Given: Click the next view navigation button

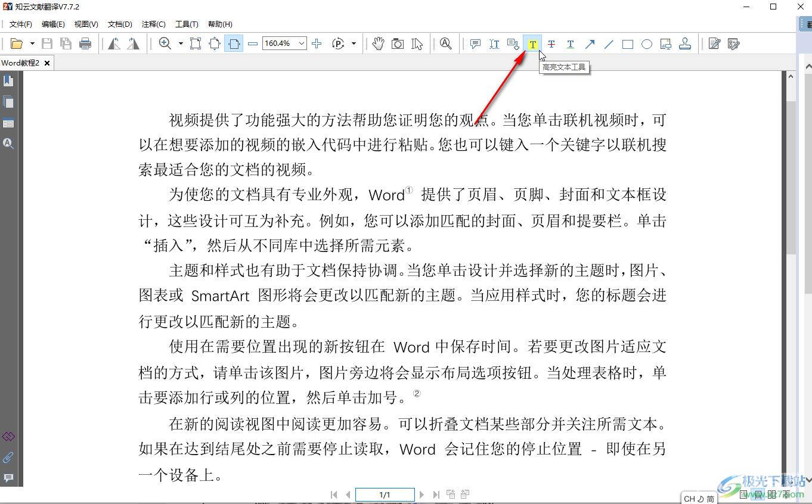Looking at the screenshot, I should tap(465, 494).
